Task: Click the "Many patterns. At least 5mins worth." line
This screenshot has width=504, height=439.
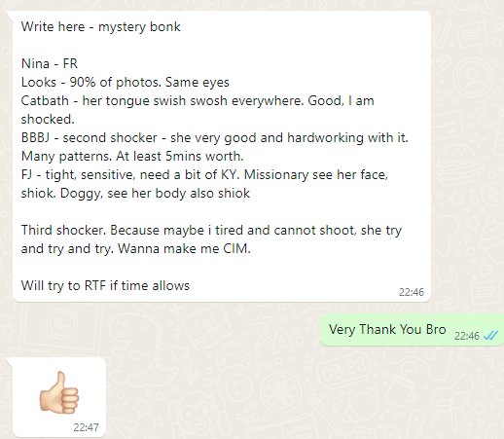Action: pos(132,157)
